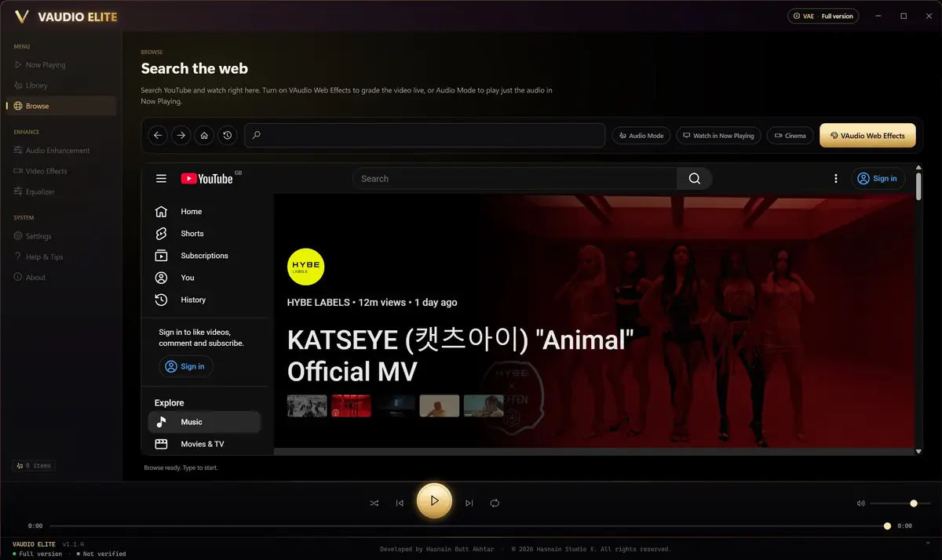Toggle repeat mode
The height and width of the screenshot is (560, 942).
(x=495, y=503)
